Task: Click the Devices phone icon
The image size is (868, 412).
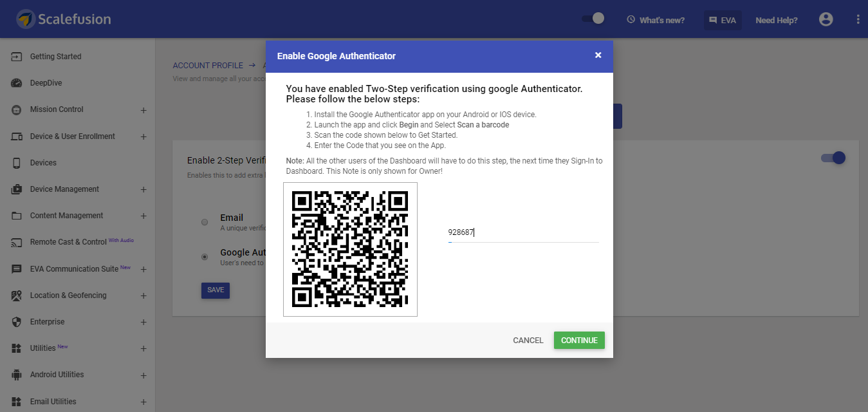Action: point(17,163)
